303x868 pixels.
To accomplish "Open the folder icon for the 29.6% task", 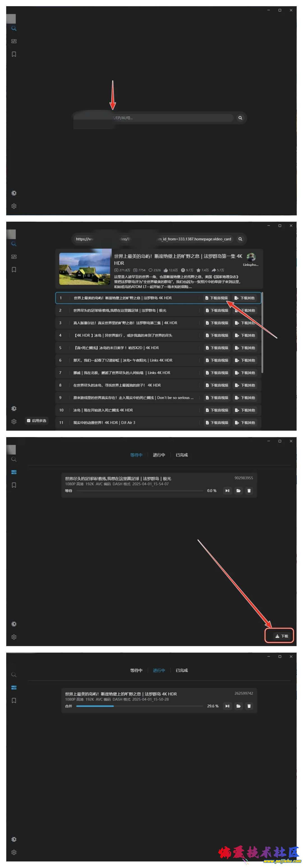I will [238, 706].
